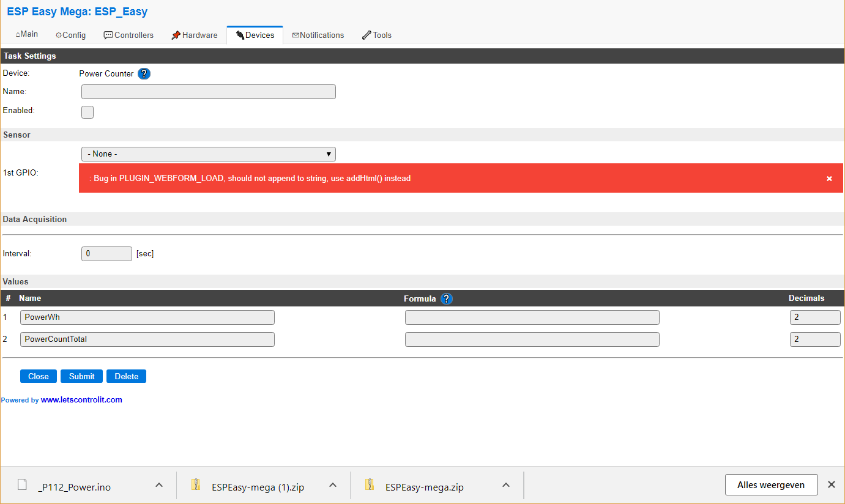
Task: Submit the task settings form
Action: point(81,376)
